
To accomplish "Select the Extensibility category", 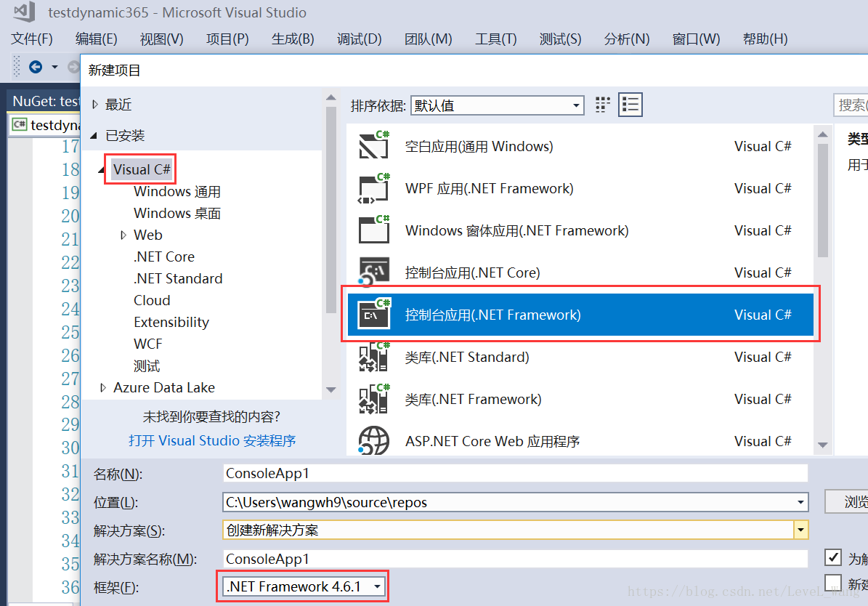I will click(x=171, y=322).
